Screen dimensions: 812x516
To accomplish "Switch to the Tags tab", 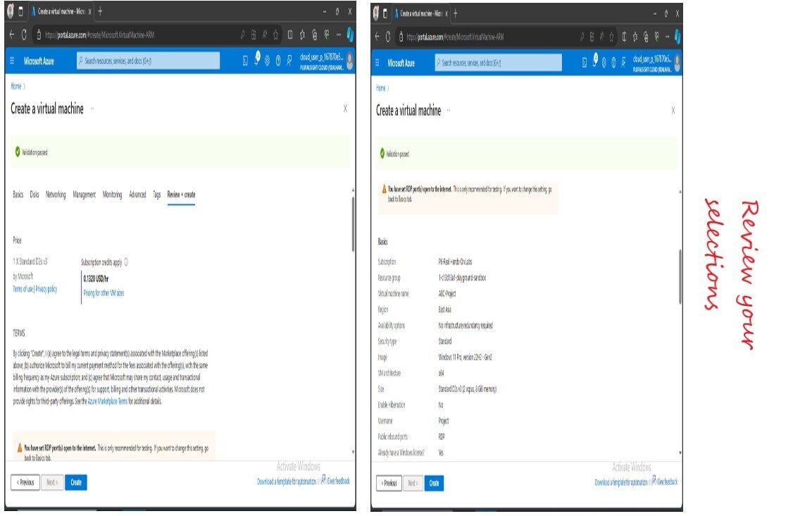I will 157,195.
